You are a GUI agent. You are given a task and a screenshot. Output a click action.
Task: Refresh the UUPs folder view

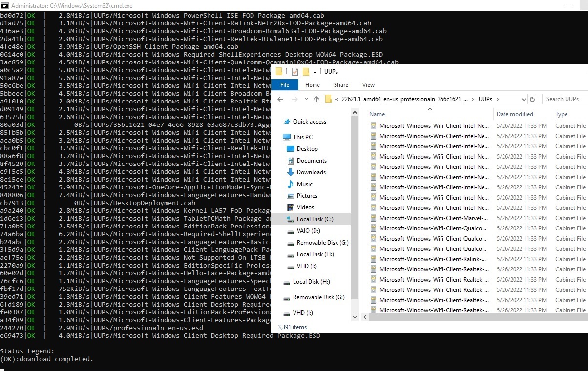pyautogui.click(x=532, y=99)
